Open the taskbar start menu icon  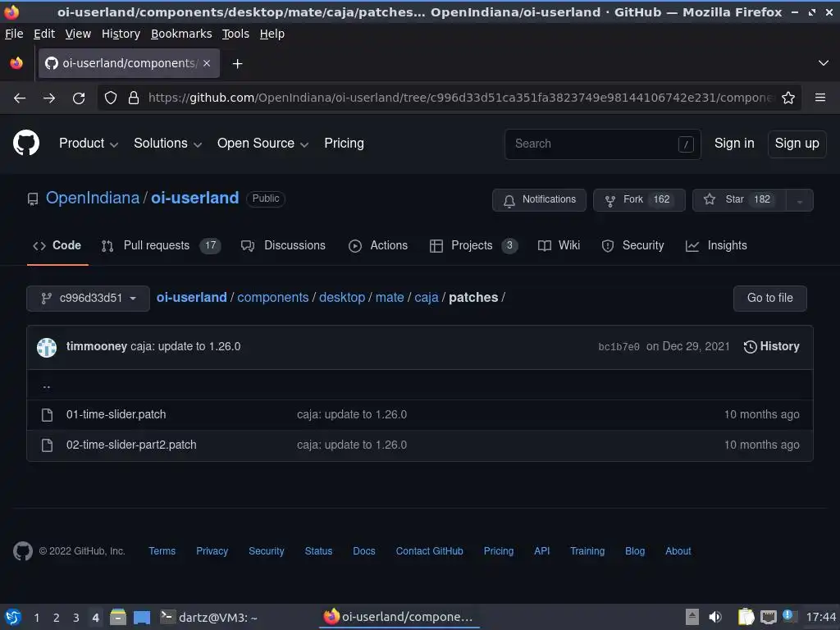13,617
